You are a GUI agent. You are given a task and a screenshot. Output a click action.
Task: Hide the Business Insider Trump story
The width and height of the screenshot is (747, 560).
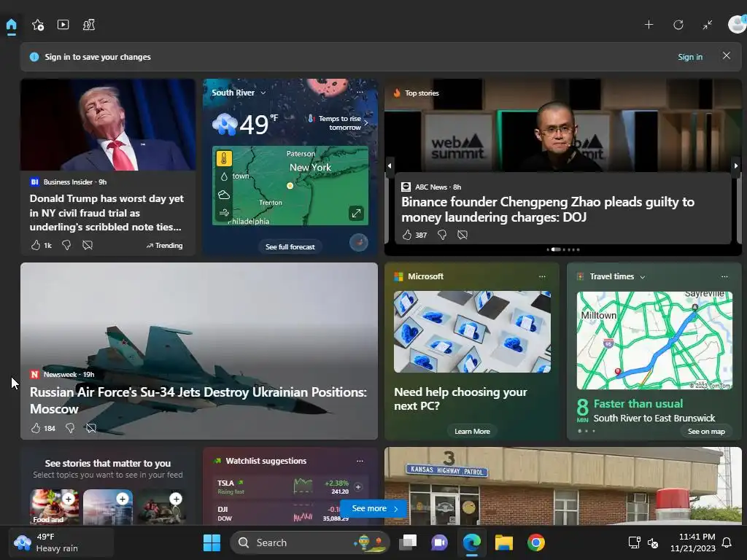click(88, 245)
